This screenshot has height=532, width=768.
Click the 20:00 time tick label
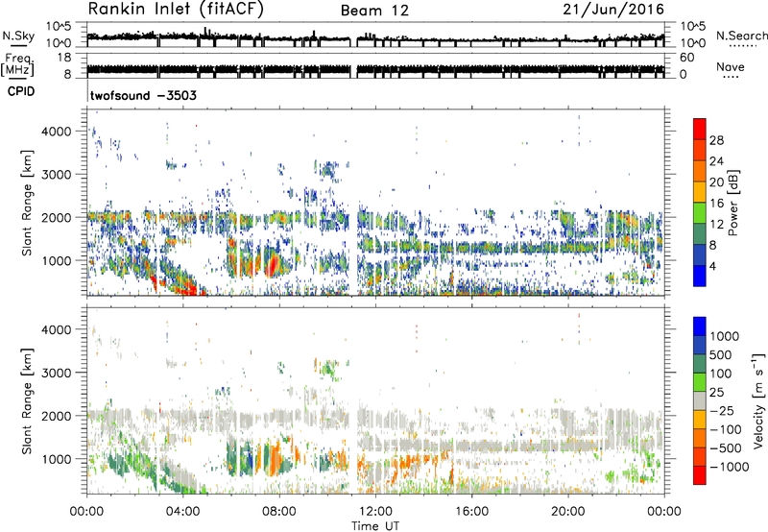coord(567,512)
